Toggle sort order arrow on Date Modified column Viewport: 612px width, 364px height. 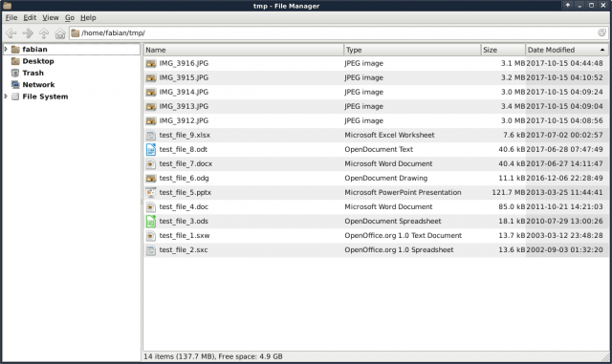tap(602, 50)
